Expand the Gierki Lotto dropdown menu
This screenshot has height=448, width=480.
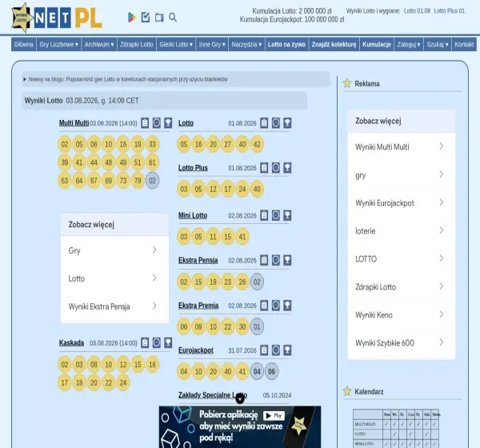176,45
